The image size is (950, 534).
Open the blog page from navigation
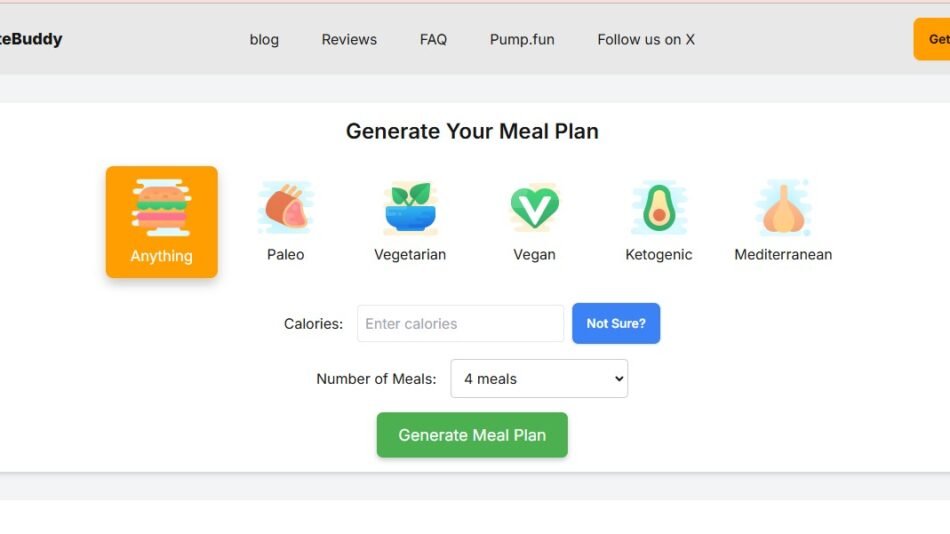pyautogui.click(x=264, y=40)
